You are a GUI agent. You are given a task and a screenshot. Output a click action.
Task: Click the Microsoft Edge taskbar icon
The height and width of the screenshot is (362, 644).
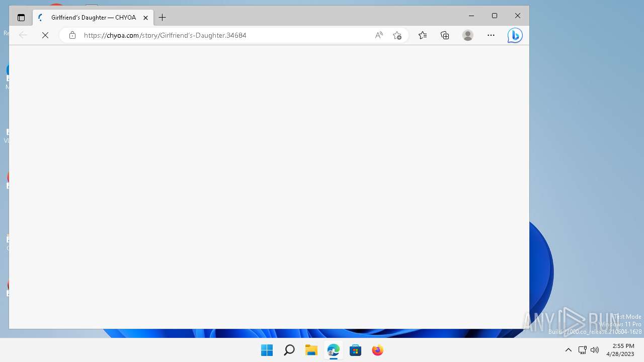tap(333, 350)
